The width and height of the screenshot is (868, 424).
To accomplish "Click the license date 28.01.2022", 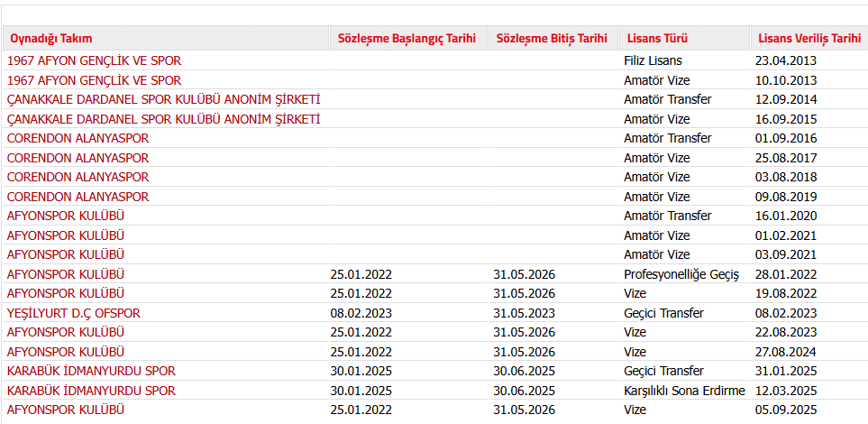I will 786,274.
